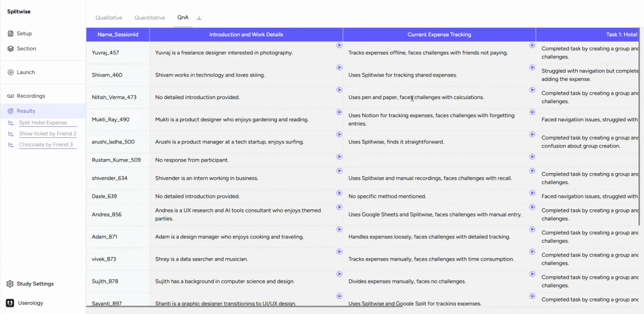Switch to the Qualitative tab

coord(109,17)
